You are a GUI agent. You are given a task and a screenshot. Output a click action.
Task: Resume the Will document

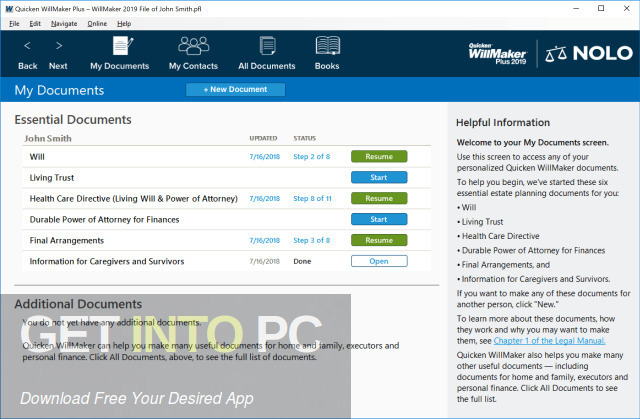(x=379, y=156)
